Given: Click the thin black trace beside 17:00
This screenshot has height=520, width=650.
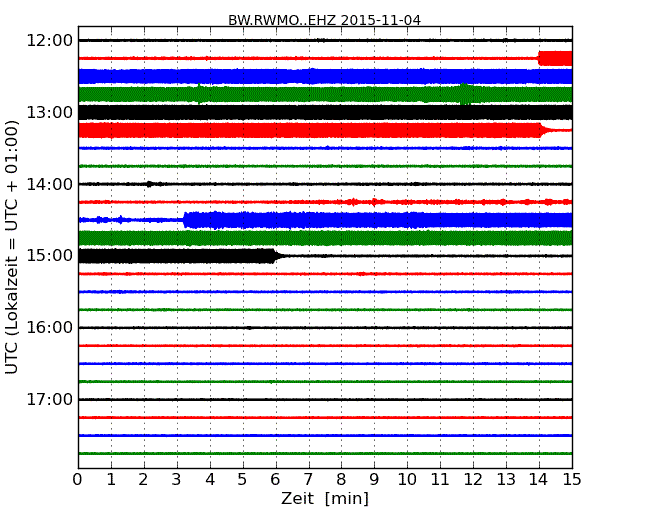Looking at the screenshot, I should [325, 399].
